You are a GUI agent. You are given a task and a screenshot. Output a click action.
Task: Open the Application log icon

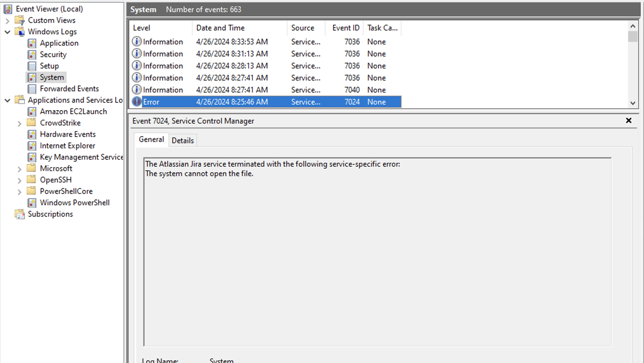click(32, 43)
